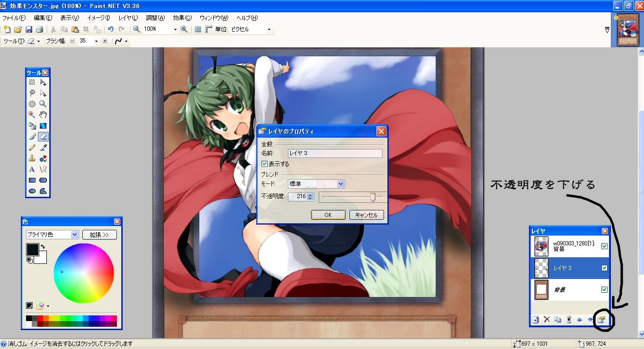Select the Rectangle shape tool

click(32, 180)
